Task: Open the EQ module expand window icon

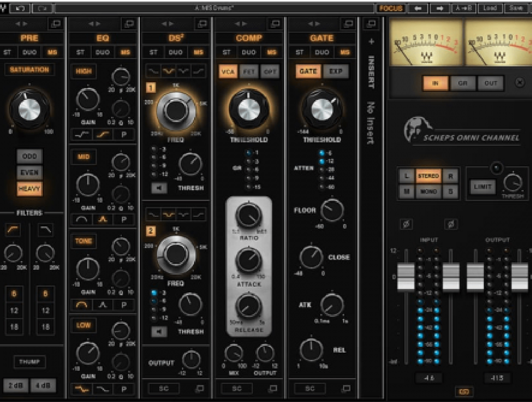Action: click(x=129, y=24)
